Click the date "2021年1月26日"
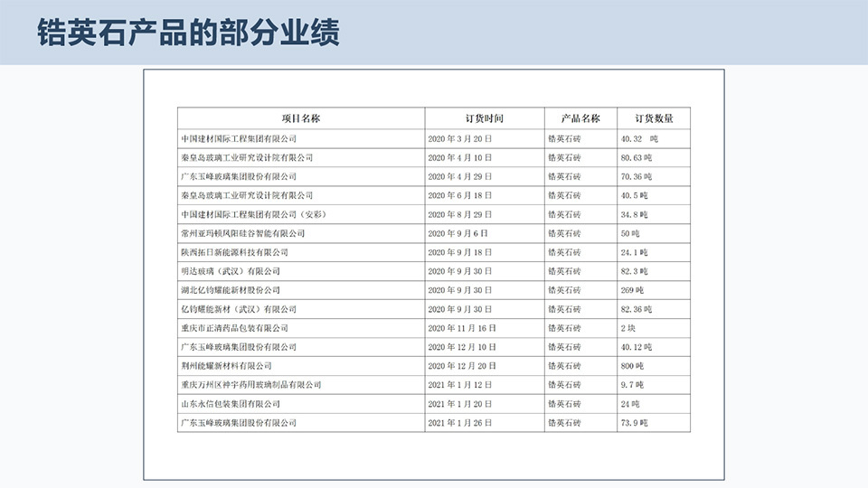This screenshot has width=868, height=488. (460, 423)
